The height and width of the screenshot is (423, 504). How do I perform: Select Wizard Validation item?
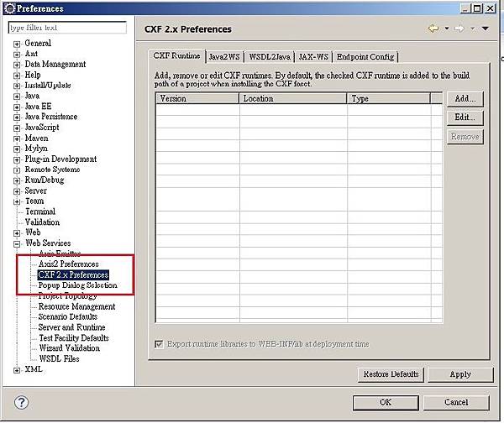70,348
